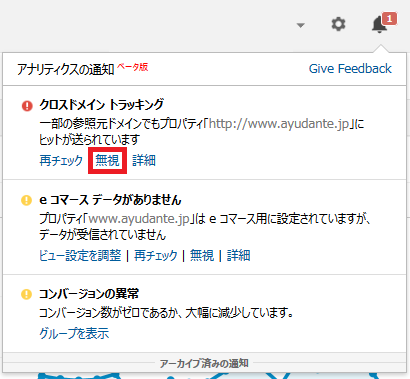Screen dimensions: 410x379
Task: Click コンバージョン数がゼロであるか description text
Action: click(x=166, y=313)
